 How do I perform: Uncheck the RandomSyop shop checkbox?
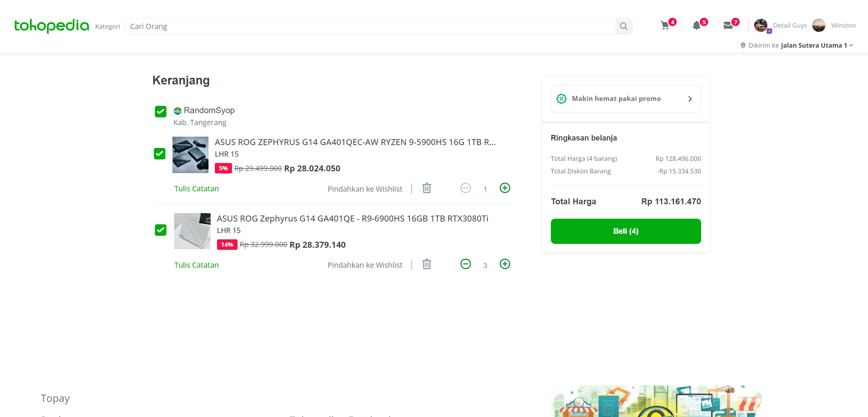pos(160,111)
